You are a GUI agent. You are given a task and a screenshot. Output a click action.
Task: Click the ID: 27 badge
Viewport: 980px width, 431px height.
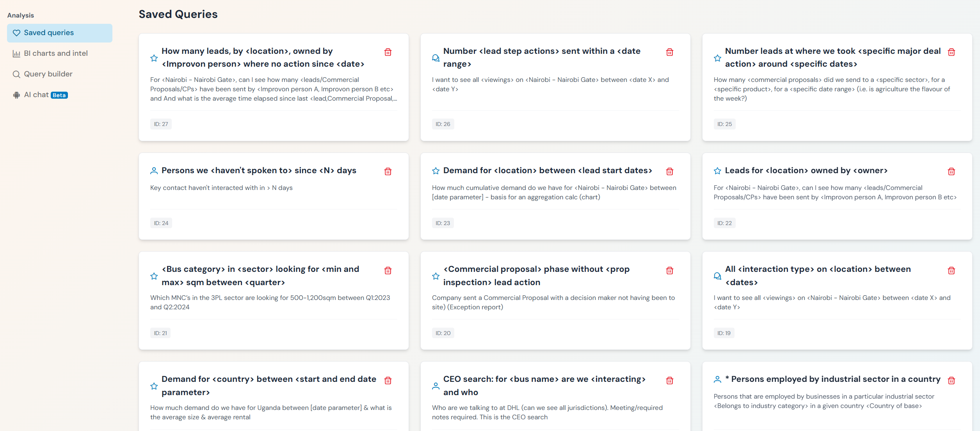click(x=161, y=124)
